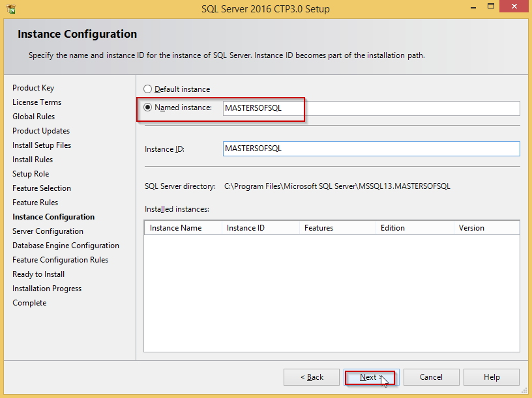Click Install Setup Files step
Screen dimensions: 532x398
[x=42, y=145]
